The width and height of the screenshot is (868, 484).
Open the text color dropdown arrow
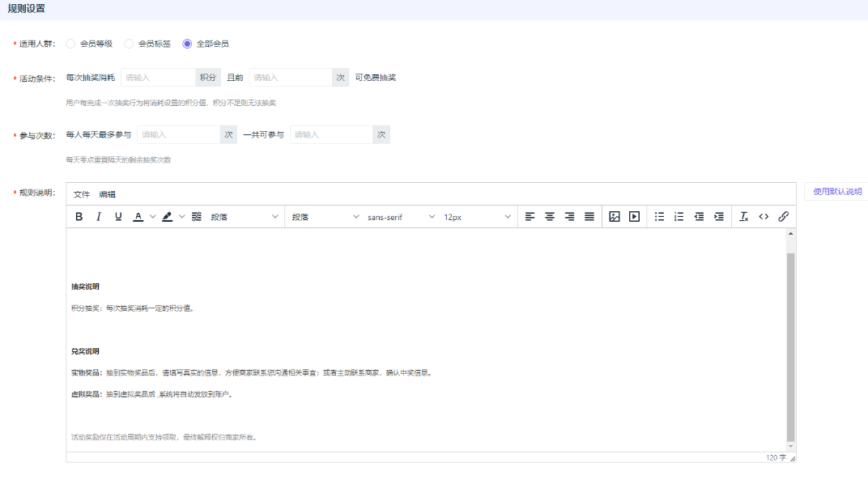pos(153,217)
